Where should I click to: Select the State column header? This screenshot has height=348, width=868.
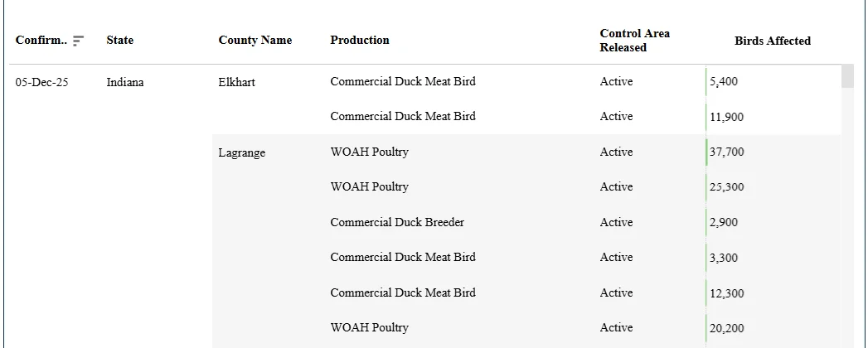coord(119,40)
